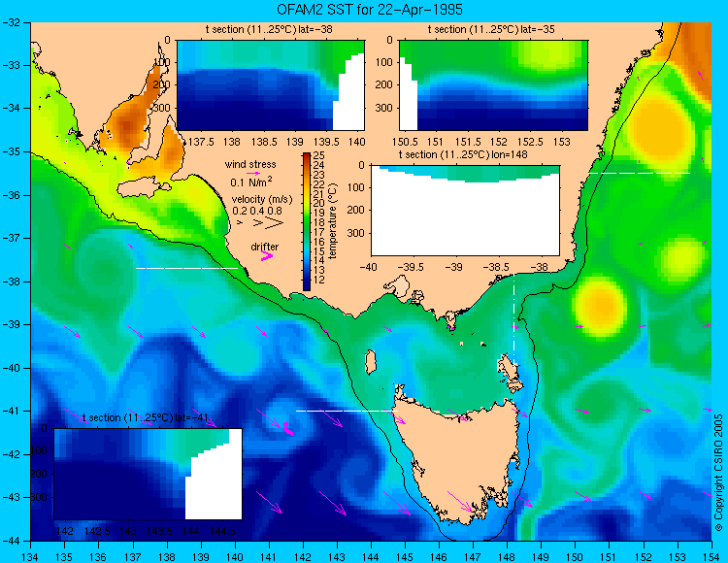Open the lat=-38 temperature section inset plot

[x=271, y=85]
